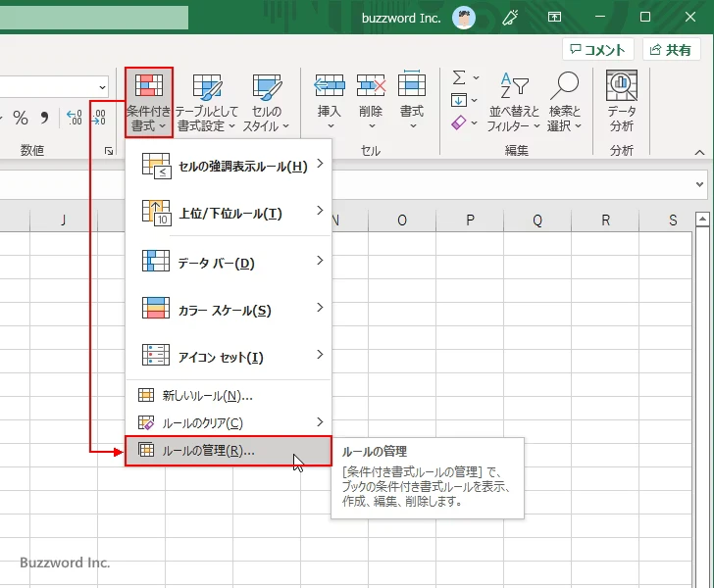Click the buzzword Inc. account name
714x588 pixels.
tap(401, 19)
